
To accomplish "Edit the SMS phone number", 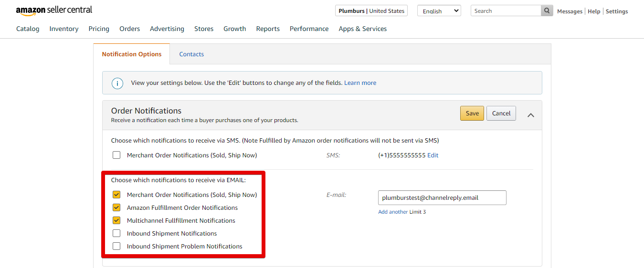I will tap(433, 155).
